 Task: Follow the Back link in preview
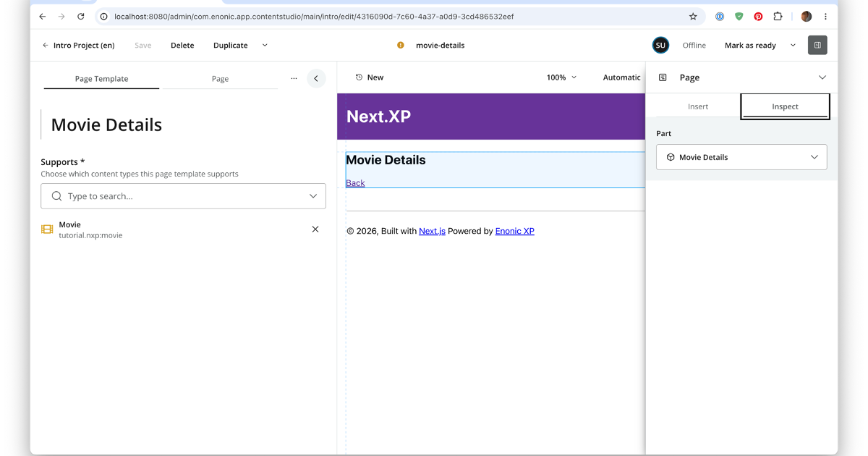pyautogui.click(x=355, y=183)
